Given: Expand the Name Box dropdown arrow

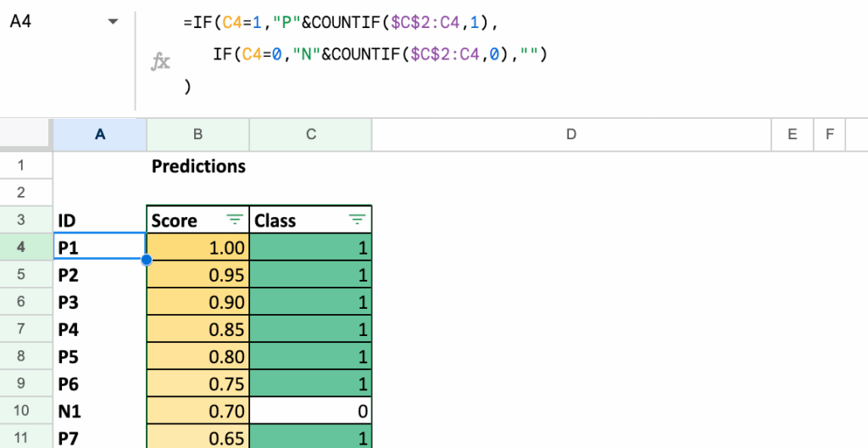Looking at the screenshot, I should click(114, 23).
